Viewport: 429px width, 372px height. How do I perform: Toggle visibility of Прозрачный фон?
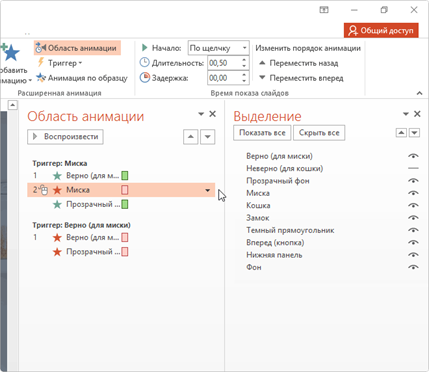[413, 181]
